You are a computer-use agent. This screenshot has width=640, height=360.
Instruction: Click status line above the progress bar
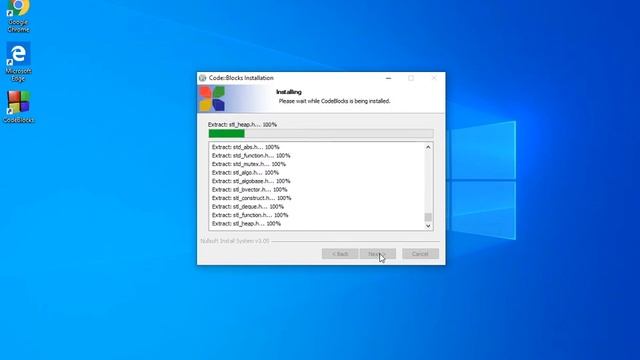tap(242, 124)
